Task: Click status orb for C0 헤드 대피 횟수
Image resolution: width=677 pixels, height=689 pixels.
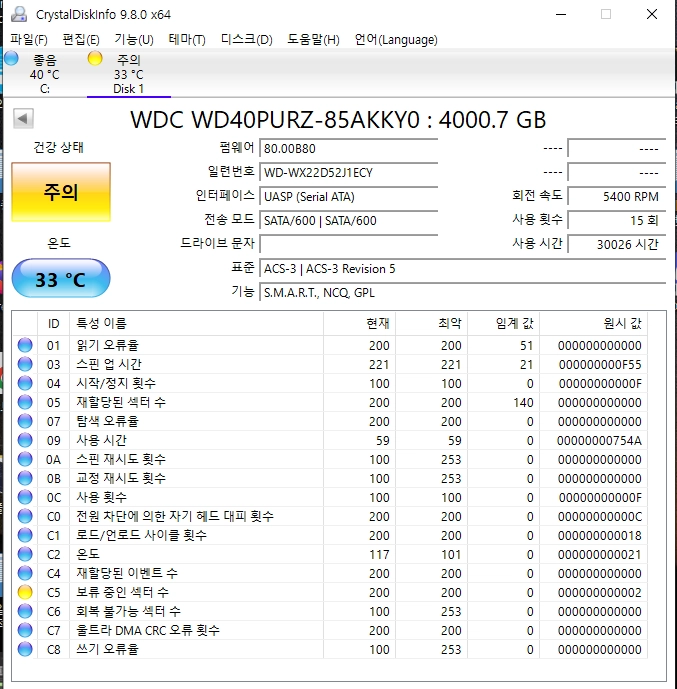Action: pos(25,516)
